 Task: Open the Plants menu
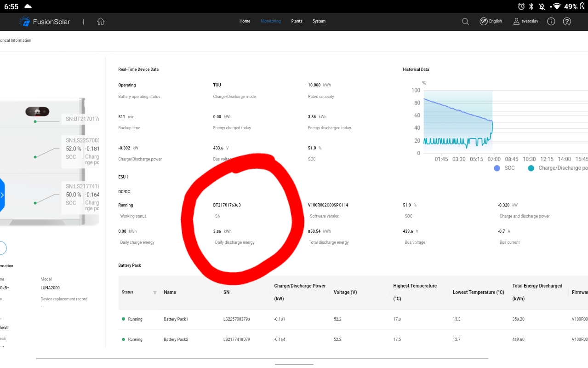(x=297, y=21)
